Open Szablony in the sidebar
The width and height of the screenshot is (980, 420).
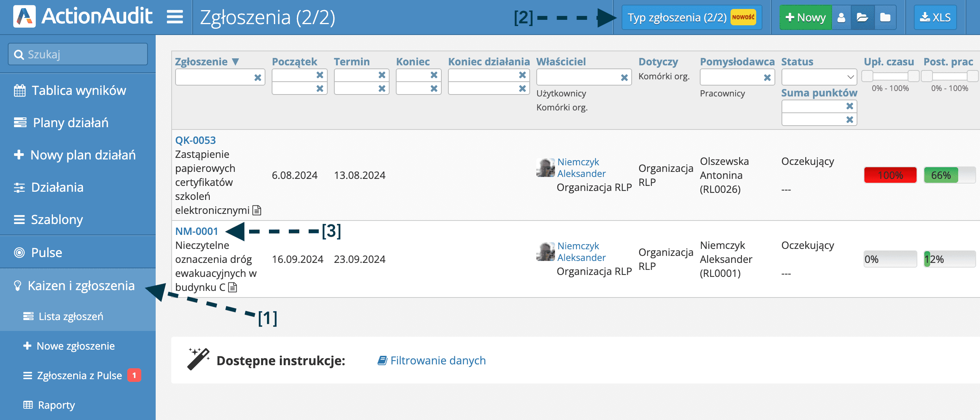[78, 220]
